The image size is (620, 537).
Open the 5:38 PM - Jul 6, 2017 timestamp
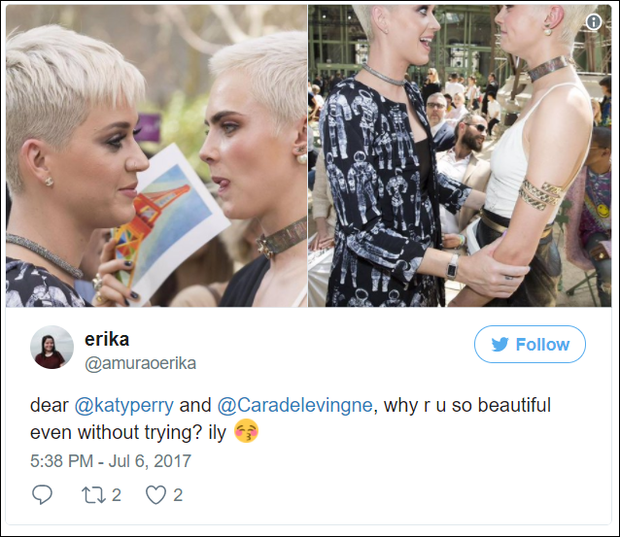(x=111, y=461)
